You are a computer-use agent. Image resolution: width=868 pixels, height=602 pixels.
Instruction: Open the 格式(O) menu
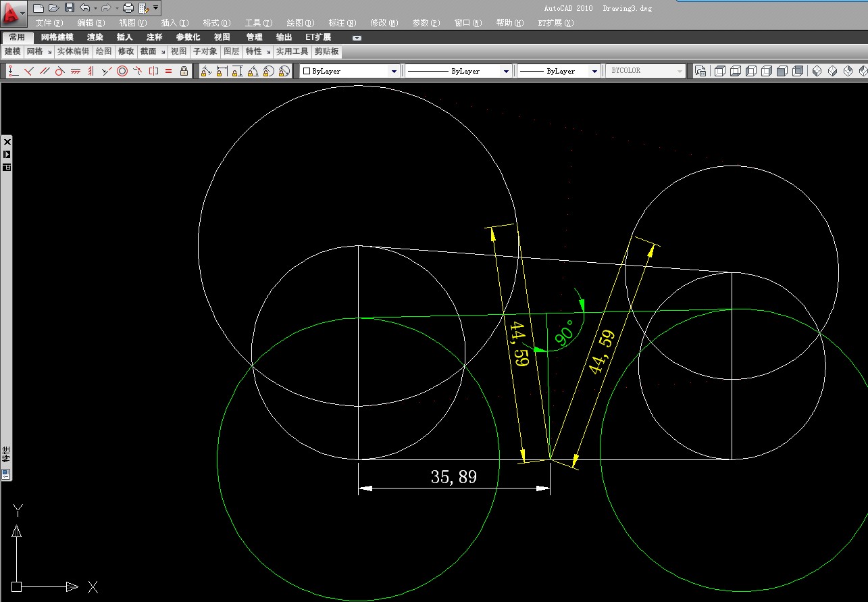[x=217, y=23]
